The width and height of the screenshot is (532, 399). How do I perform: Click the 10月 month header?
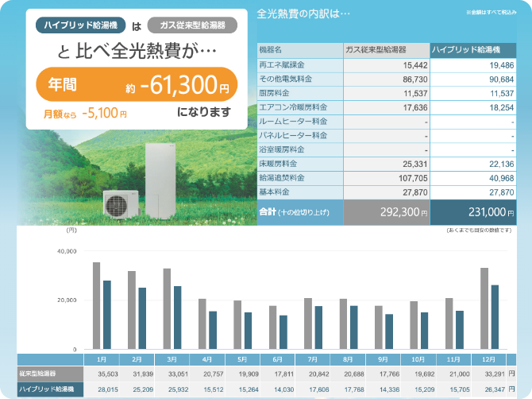(x=418, y=359)
